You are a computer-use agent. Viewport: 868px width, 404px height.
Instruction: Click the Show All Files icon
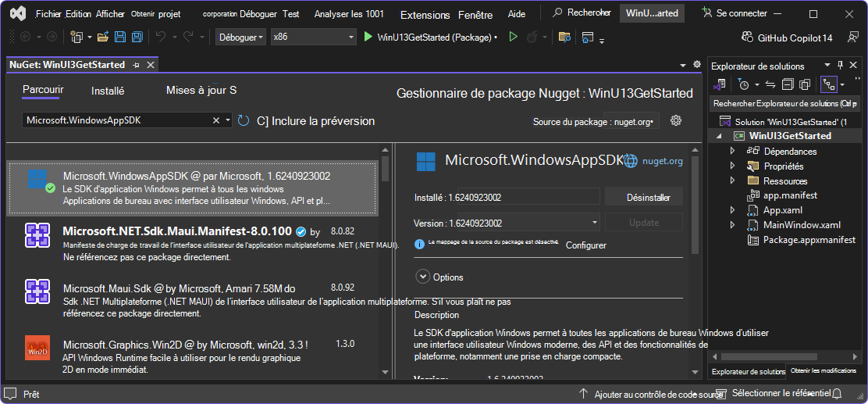805,85
